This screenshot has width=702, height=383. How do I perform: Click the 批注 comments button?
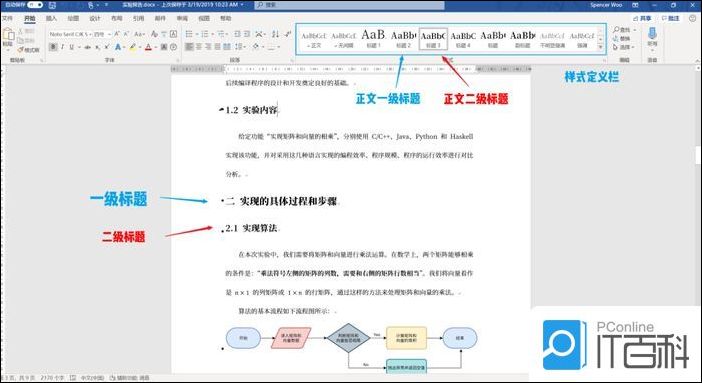coord(670,18)
